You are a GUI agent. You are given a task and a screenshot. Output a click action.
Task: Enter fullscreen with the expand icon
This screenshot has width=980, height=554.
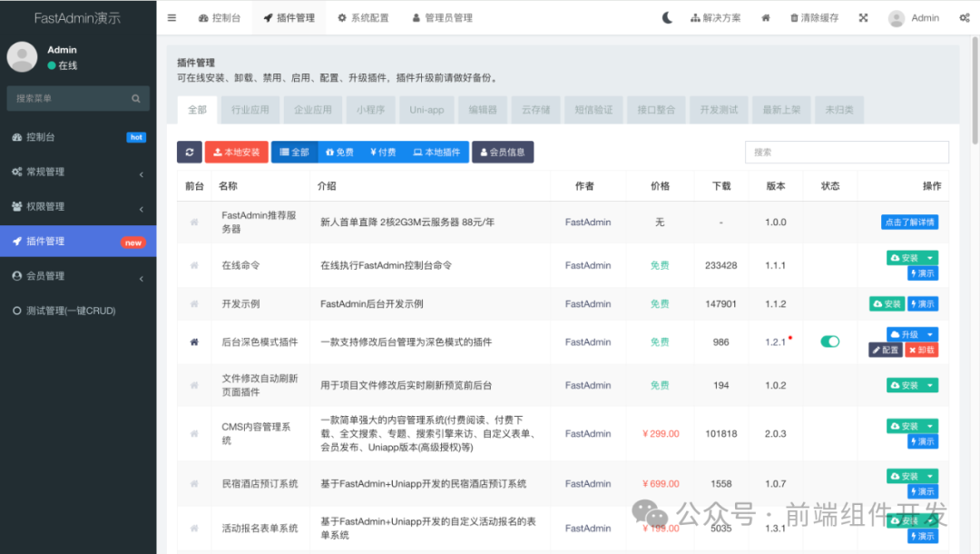863,17
